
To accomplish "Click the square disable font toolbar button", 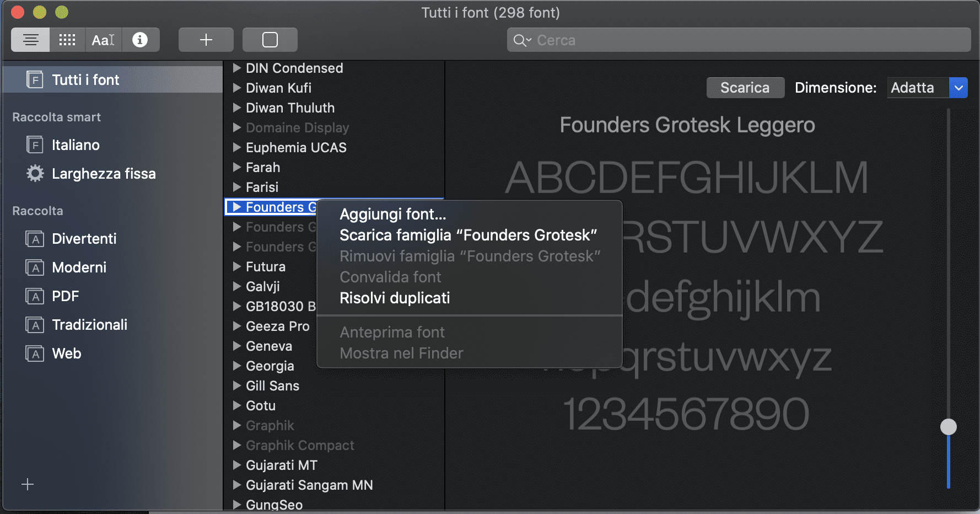I will (270, 40).
